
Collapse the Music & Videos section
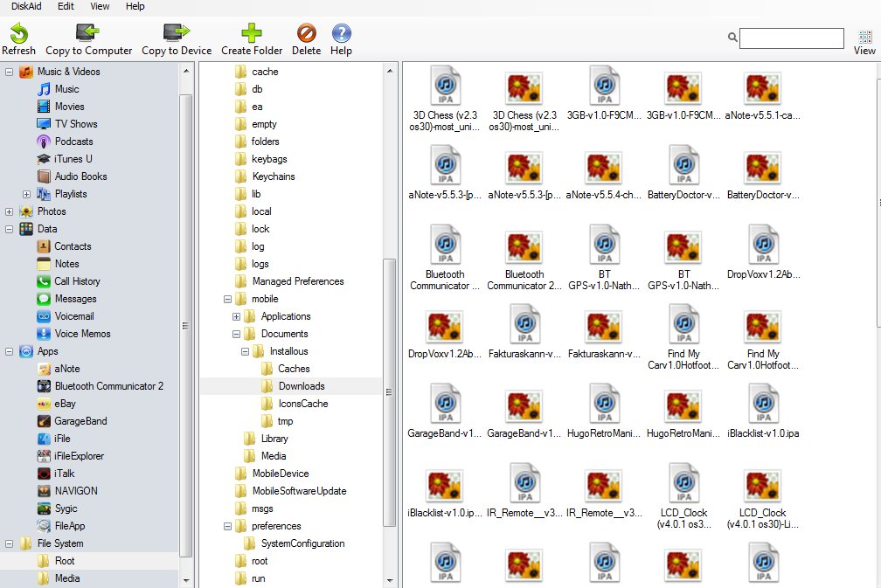9,72
